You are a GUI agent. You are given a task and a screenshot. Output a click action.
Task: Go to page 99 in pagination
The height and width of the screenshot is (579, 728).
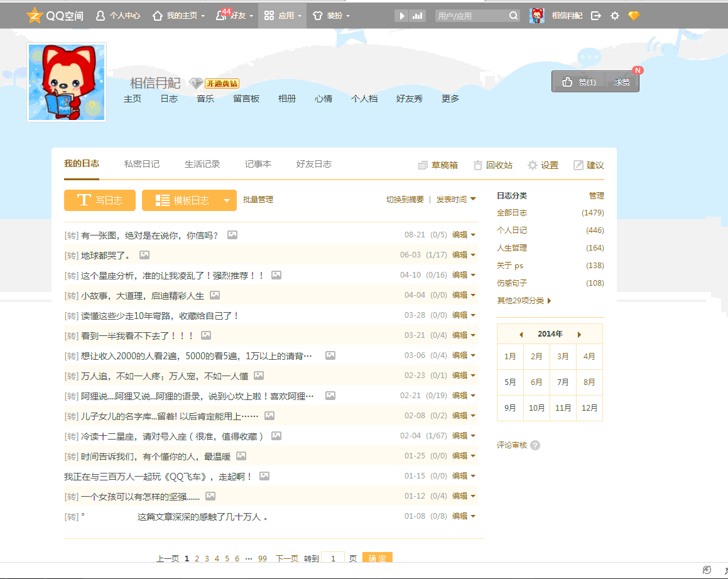click(263, 558)
